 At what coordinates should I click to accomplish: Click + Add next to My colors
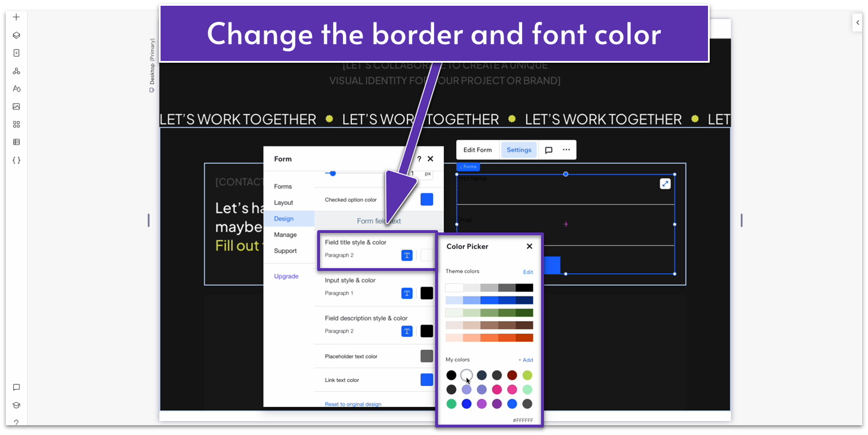click(526, 360)
